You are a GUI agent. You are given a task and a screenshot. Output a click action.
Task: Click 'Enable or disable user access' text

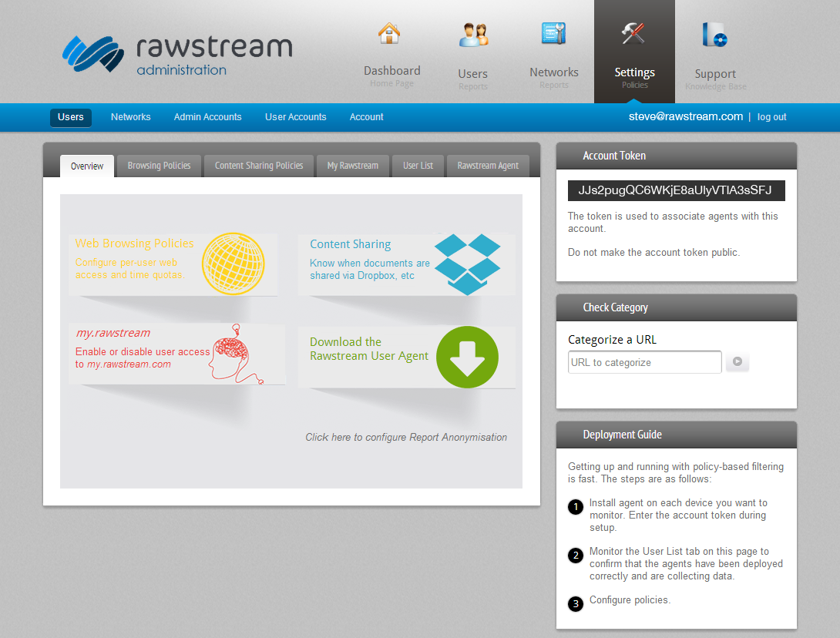click(143, 358)
